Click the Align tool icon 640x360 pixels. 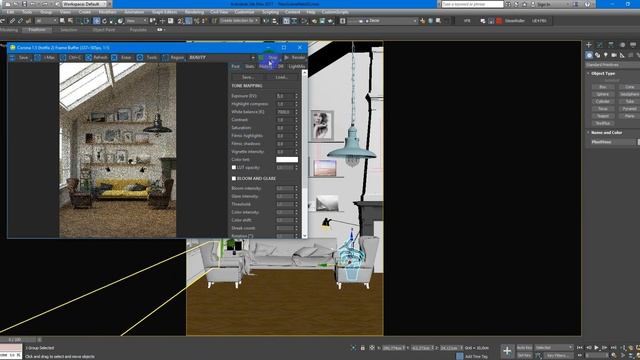pyautogui.click(x=275, y=21)
